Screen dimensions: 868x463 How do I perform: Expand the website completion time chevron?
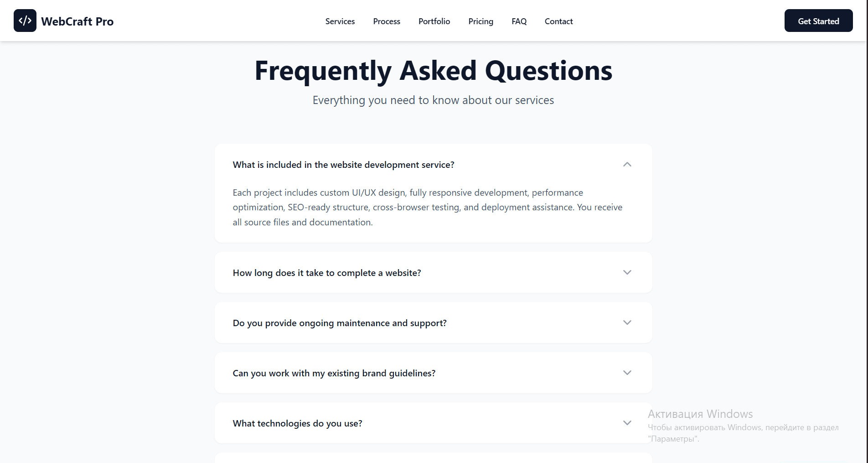click(627, 272)
